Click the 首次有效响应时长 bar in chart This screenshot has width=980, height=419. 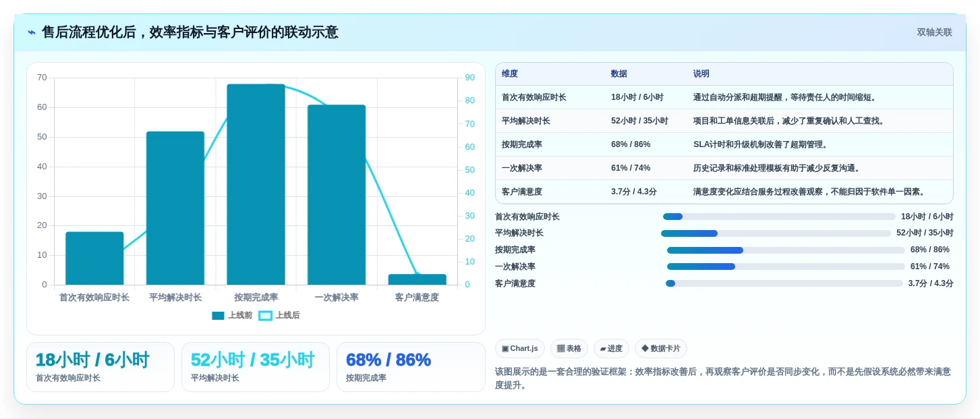pos(94,258)
